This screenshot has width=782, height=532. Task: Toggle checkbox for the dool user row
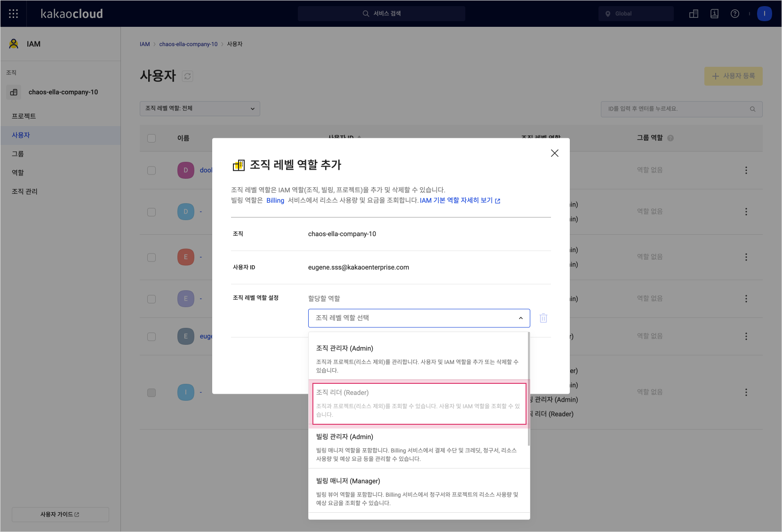coord(152,170)
